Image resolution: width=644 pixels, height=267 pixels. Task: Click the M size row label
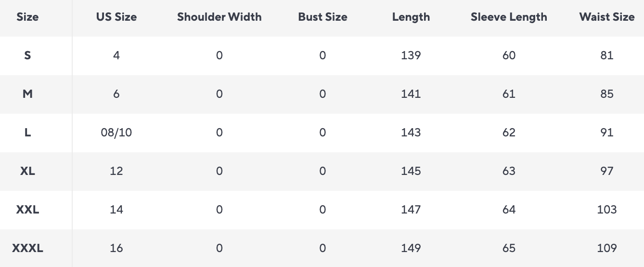point(27,94)
